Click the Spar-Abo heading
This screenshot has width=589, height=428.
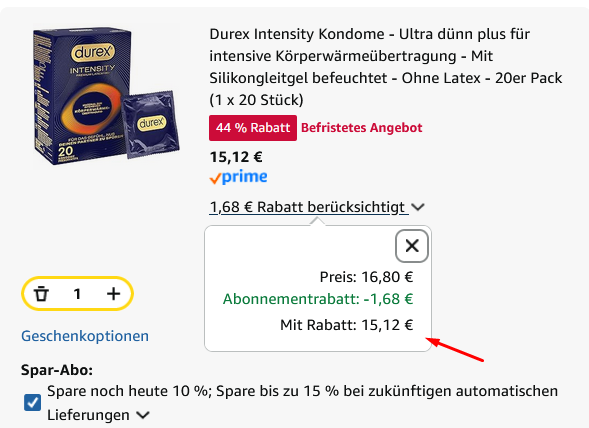(x=57, y=370)
